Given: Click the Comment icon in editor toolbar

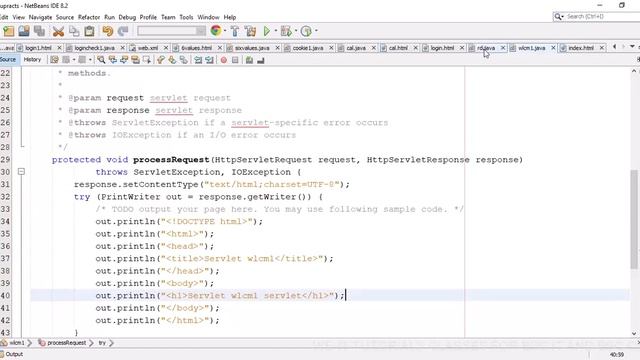Looking at the screenshot, I should (249, 60).
